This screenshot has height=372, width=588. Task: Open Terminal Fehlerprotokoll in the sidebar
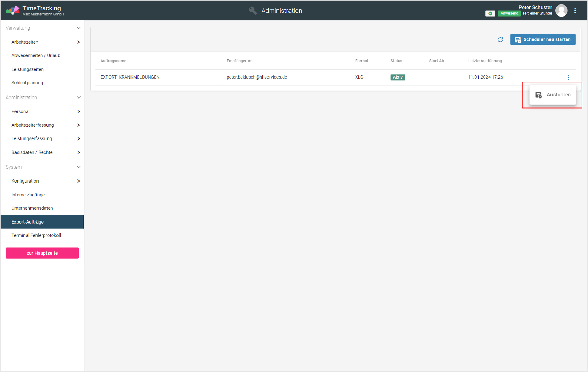click(x=36, y=235)
